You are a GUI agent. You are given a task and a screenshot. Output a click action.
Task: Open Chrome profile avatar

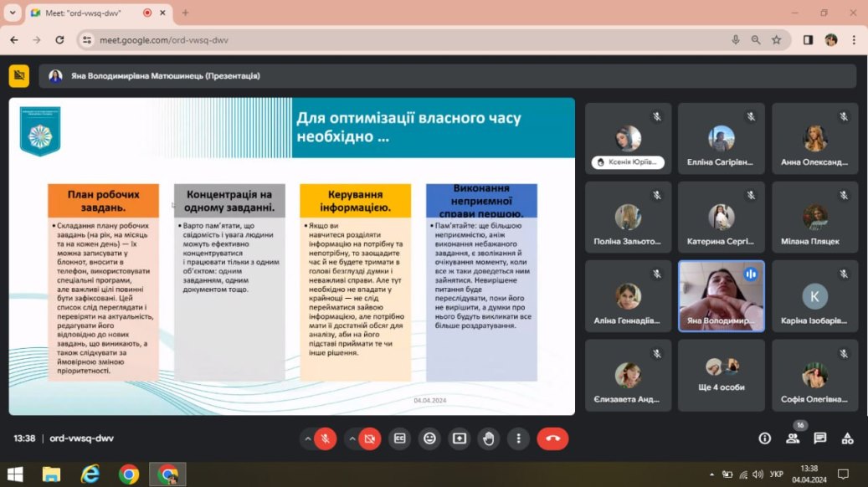(831, 40)
